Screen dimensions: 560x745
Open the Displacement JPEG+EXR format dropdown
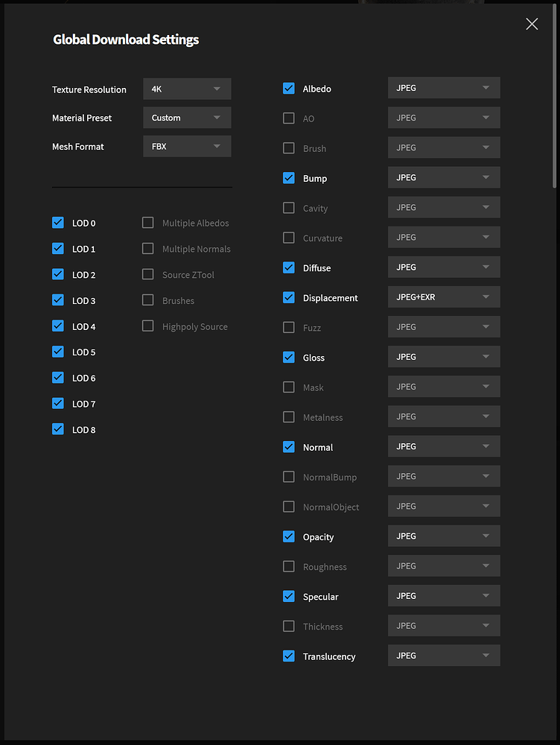(444, 297)
